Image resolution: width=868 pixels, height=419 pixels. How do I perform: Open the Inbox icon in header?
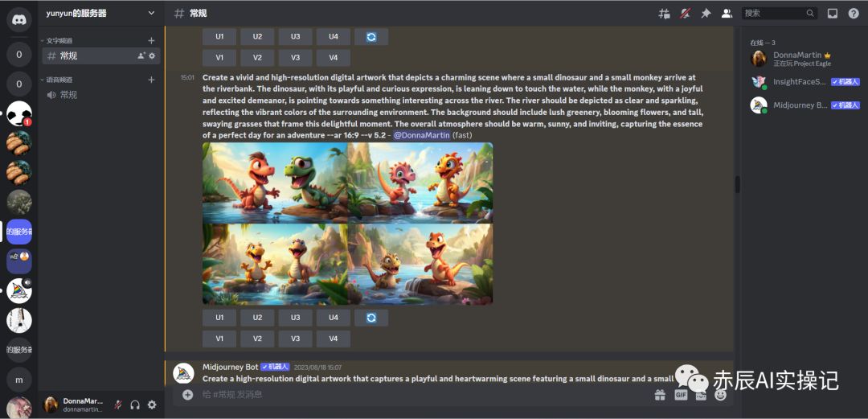coord(833,14)
